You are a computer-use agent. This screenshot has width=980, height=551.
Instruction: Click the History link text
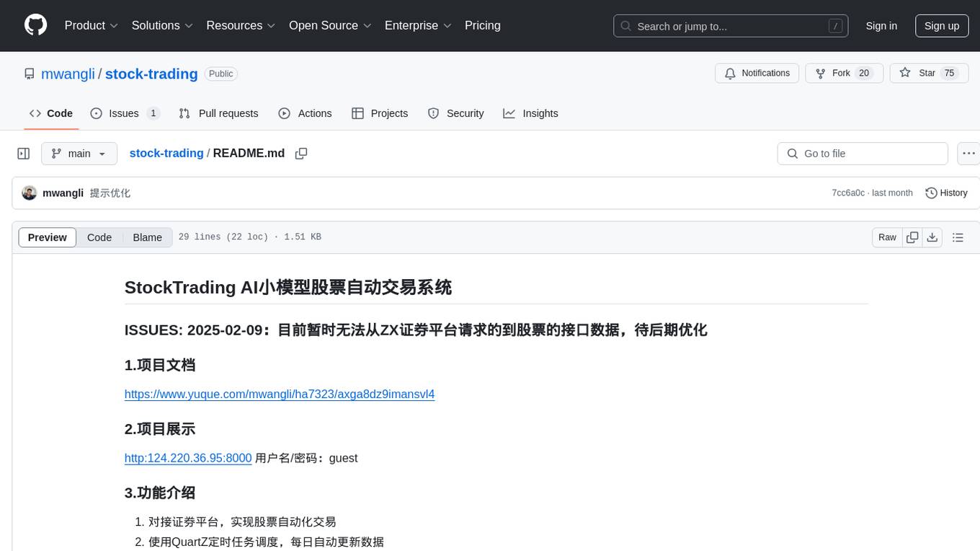(953, 193)
